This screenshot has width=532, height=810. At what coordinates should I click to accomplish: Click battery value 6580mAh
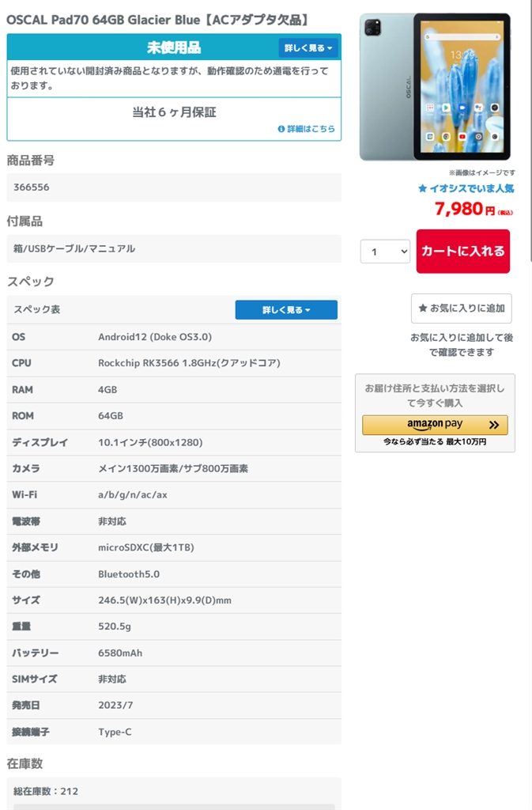120,653
